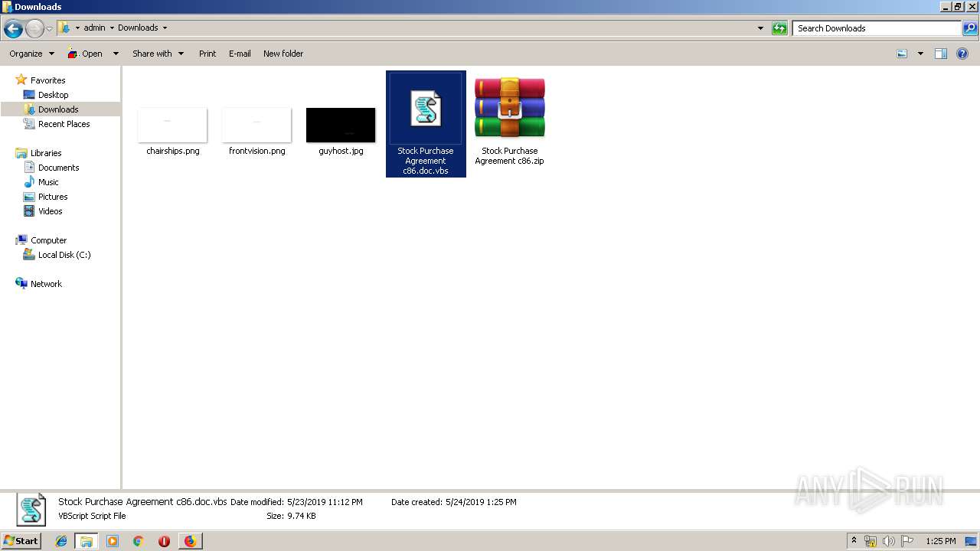Change view with the views icon
The image size is (980, 551).
click(x=902, y=54)
